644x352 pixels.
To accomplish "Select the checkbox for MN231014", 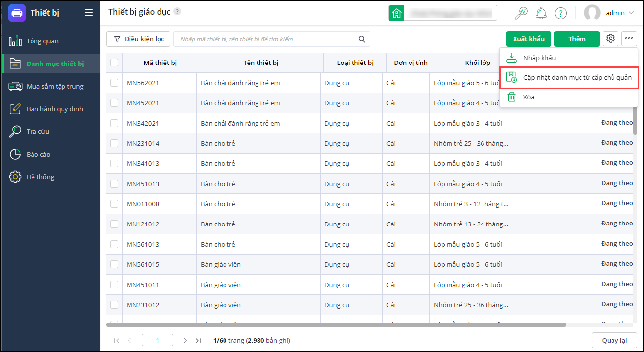I will click(x=114, y=143).
